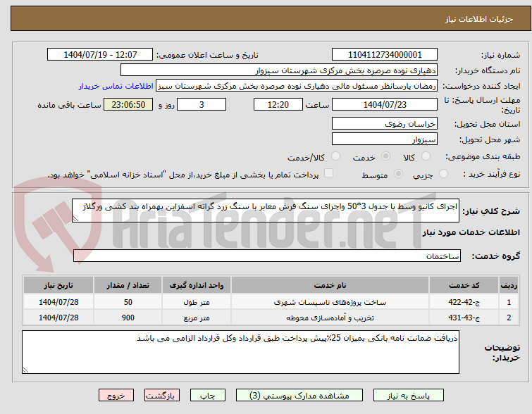The width and height of the screenshot is (532, 414).
Task: Click row 1 need date 1404/07/28
Action: pyautogui.click(x=58, y=302)
